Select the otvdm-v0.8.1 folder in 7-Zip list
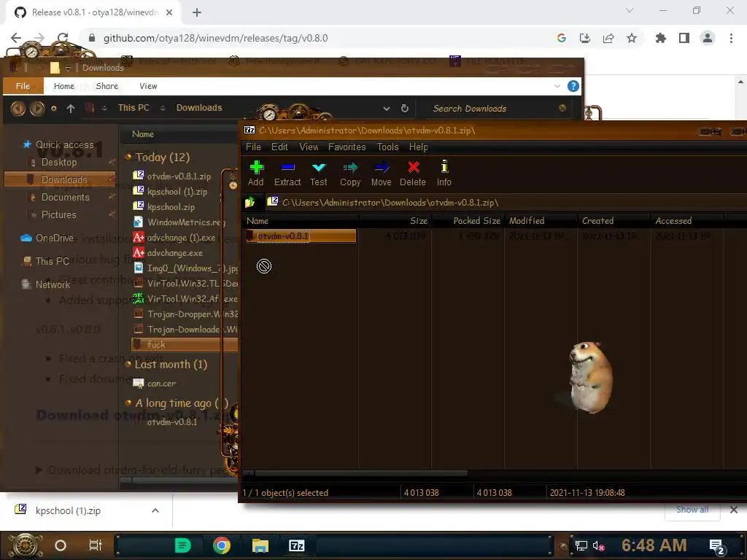This screenshot has height=560, width=747. (x=301, y=236)
